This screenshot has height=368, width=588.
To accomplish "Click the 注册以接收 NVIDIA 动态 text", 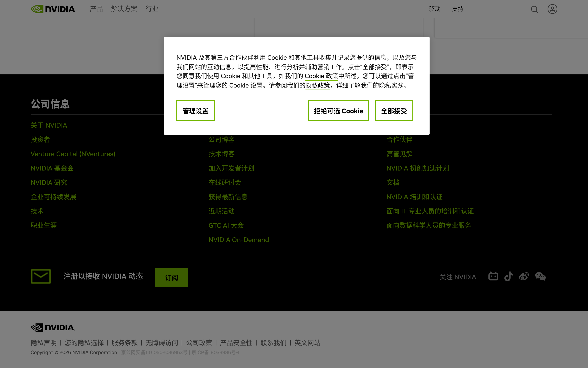I will click(x=103, y=276).
